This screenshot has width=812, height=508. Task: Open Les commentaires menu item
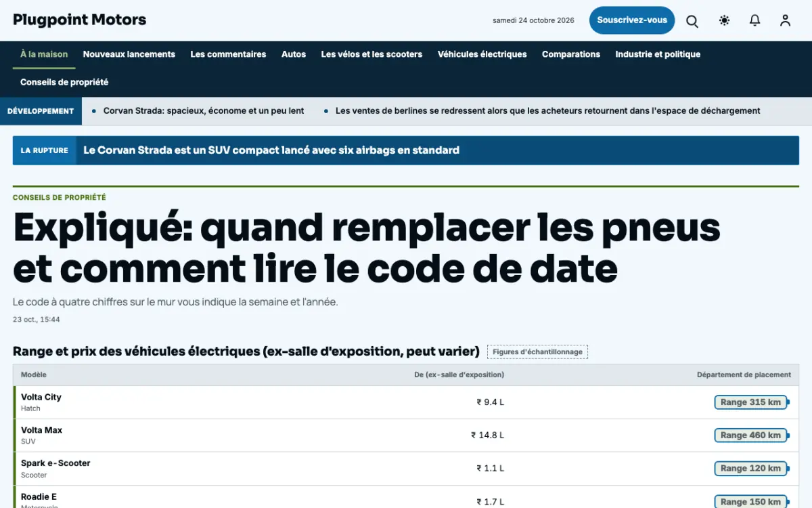pyautogui.click(x=228, y=54)
